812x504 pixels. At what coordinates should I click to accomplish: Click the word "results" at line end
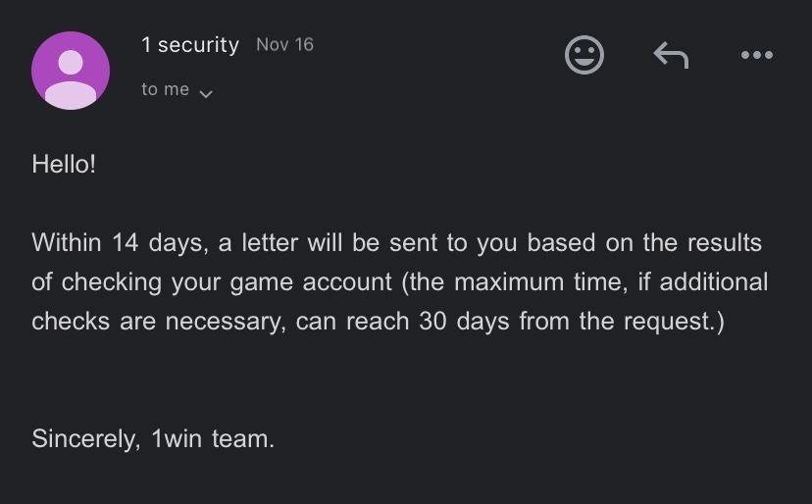(x=723, y=242)
